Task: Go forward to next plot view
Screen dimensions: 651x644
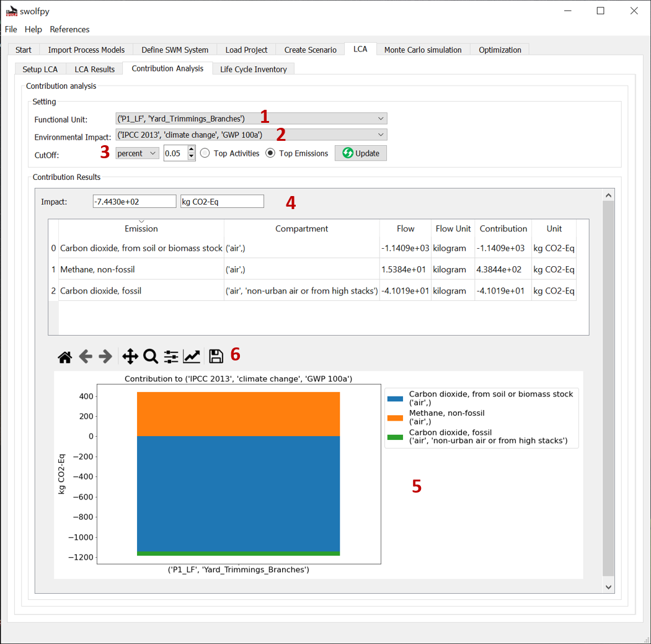Action: click(x=105, y=357)
